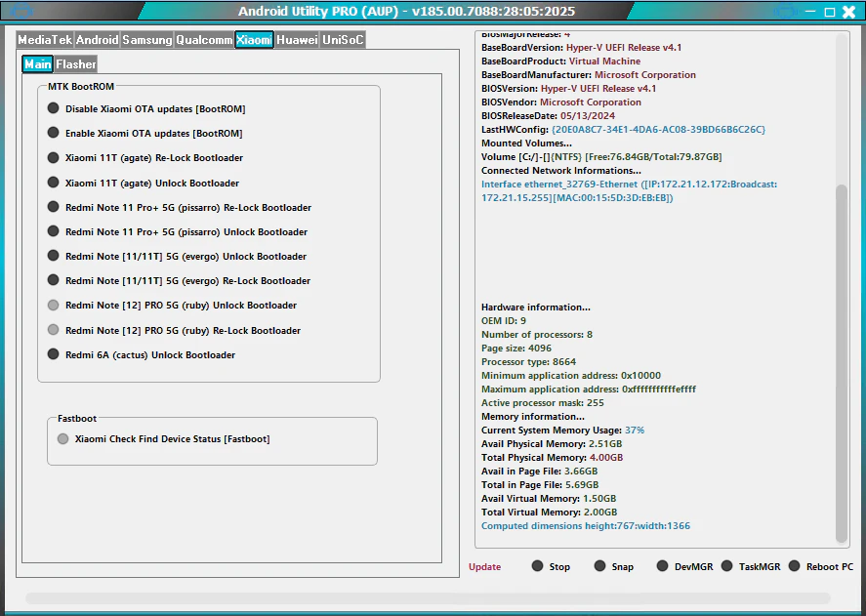The image size is (866, 616).
Task: Select the Main sub-tab
Action: point(37,64)
